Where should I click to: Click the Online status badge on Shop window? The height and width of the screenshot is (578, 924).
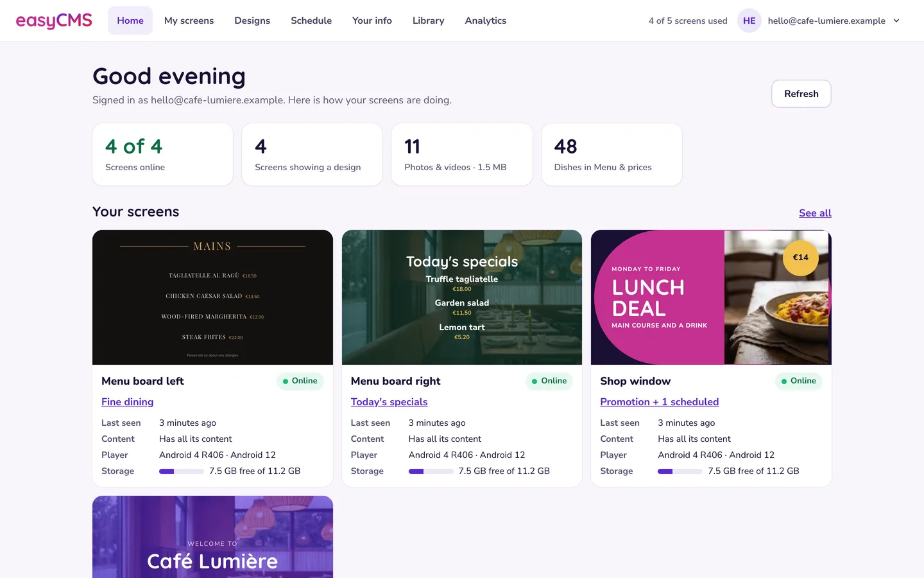click(x=799, y=381)
